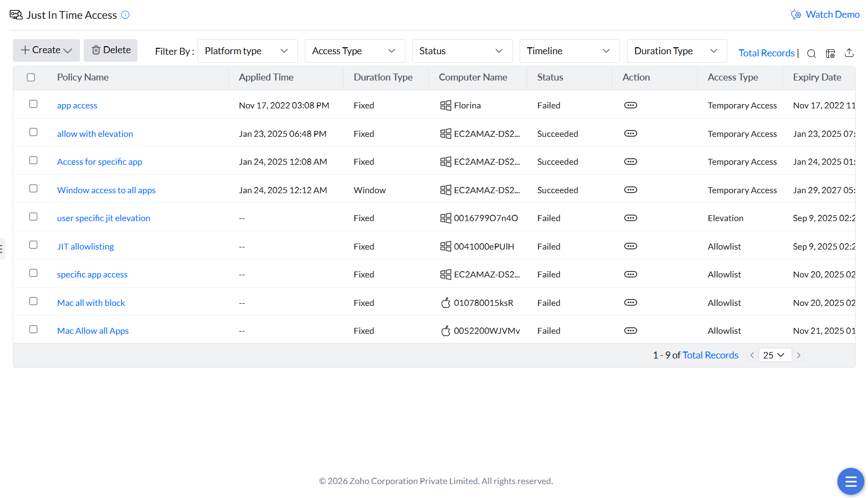This screenshot has height=498, width=868.
Task: Open the Watch Demo link
Action: [832, 14]
